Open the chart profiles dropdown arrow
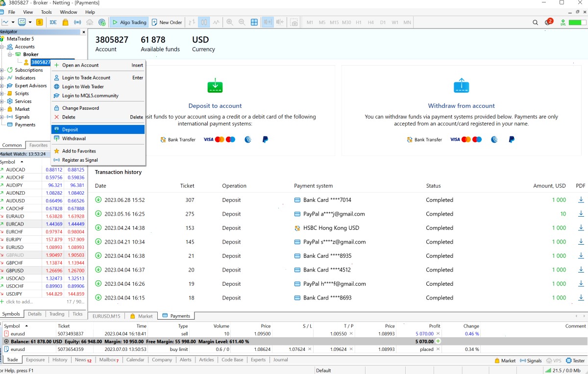 tap(30, 22)
